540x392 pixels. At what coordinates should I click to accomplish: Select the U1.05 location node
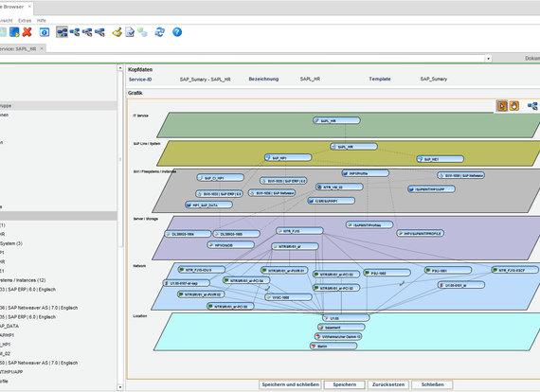click(x=346, y=318)
